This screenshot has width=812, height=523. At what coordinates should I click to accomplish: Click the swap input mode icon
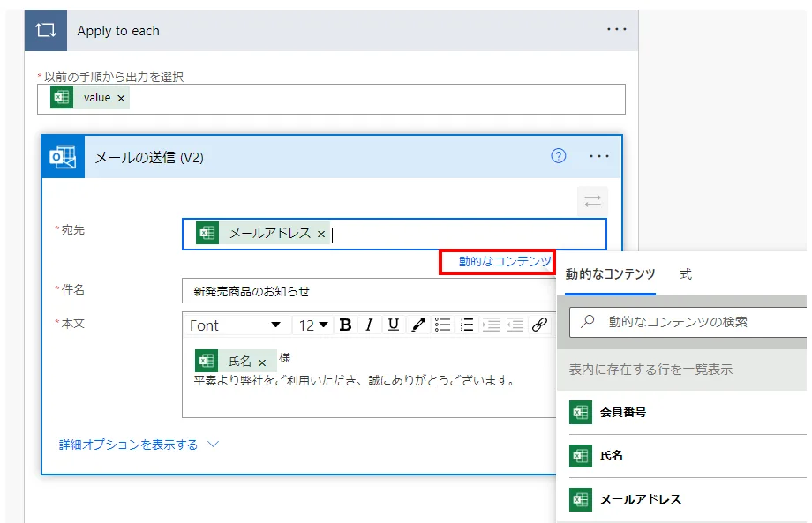click(592, 201)
